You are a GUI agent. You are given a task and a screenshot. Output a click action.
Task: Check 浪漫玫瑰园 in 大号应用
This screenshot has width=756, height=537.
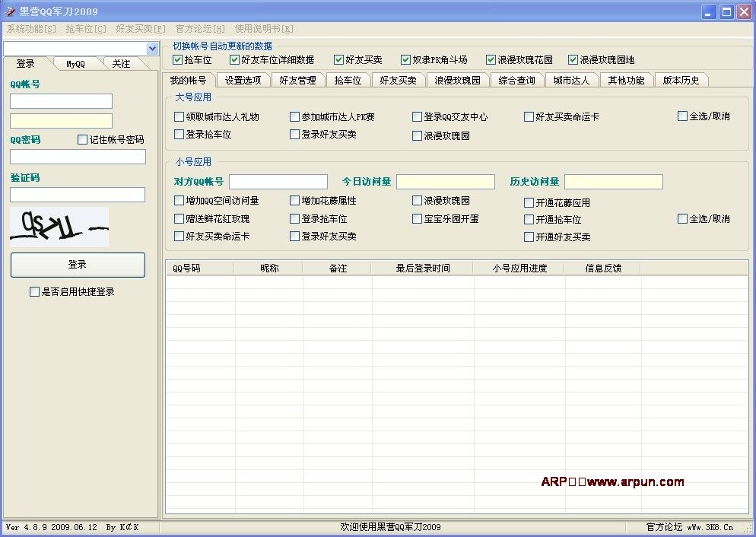[x=417, y=136]
